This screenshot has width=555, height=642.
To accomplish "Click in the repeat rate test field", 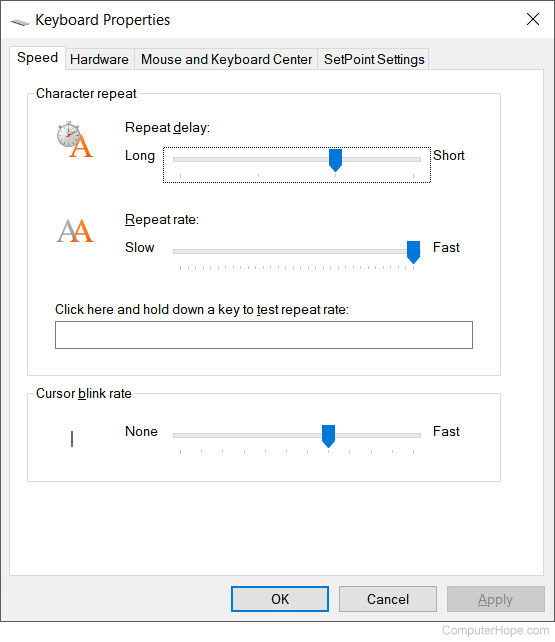I will click(x=264, y=335).
